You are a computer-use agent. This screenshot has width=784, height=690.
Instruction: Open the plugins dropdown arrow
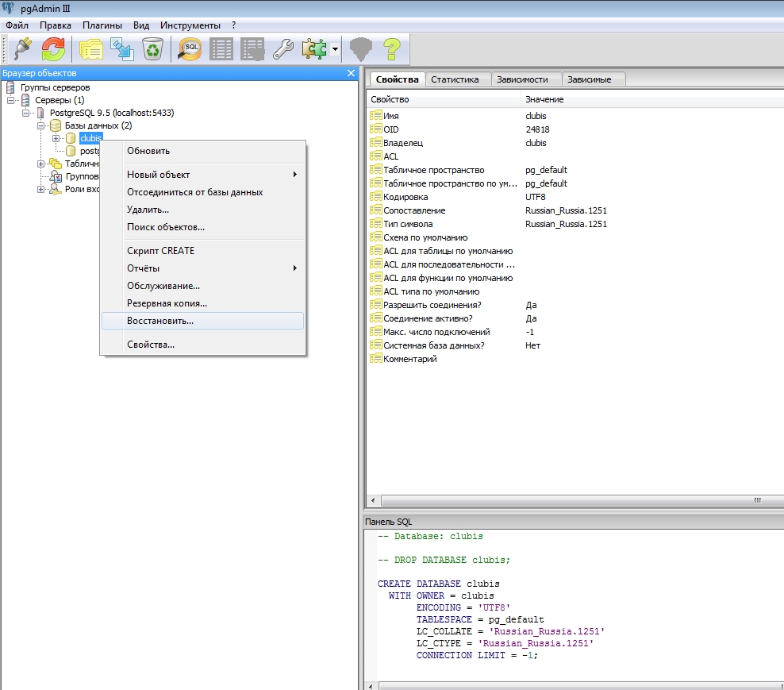pos(335,49)
